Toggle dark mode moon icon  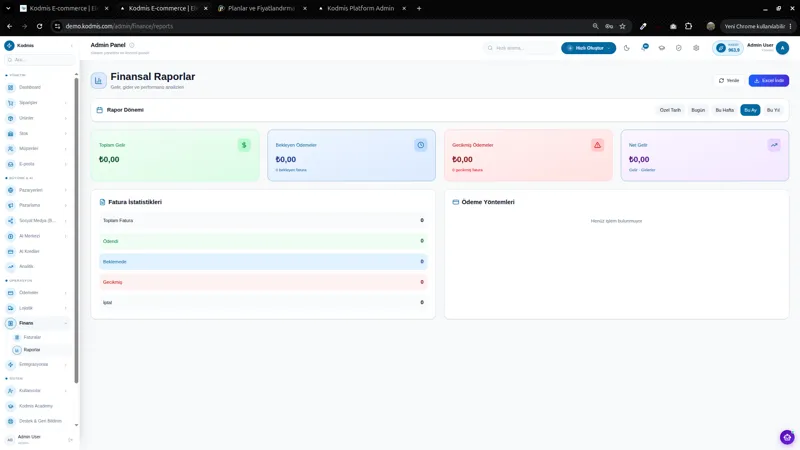pyautogui.click(x=627, y=48)
